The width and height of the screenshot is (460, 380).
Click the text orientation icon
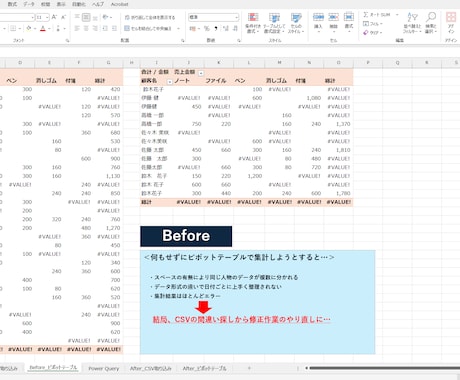[x=106, y=17]
